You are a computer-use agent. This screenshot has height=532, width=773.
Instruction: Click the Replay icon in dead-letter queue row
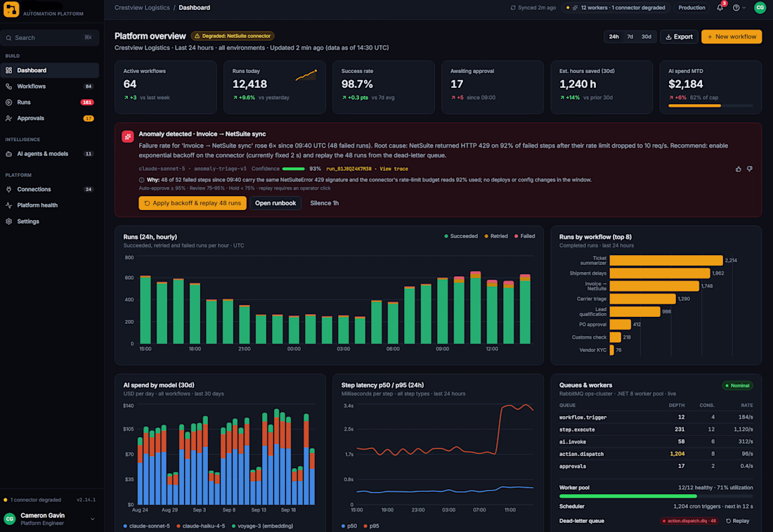728,521
